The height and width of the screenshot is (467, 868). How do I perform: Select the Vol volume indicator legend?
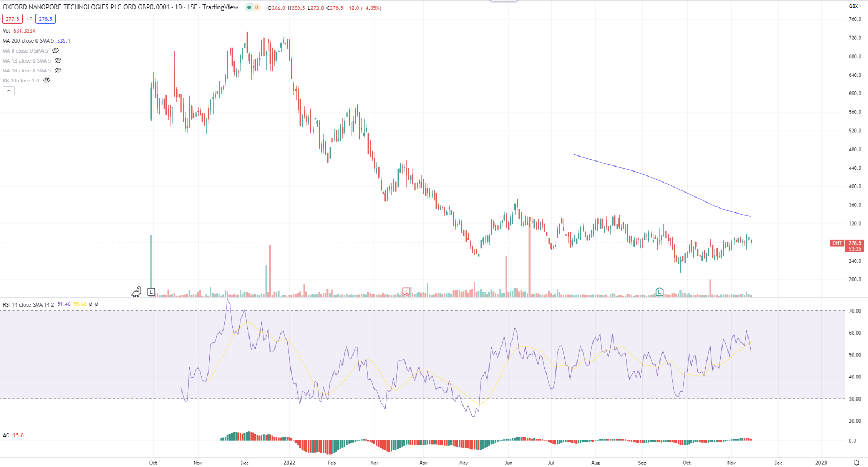[x=7, y=31]
